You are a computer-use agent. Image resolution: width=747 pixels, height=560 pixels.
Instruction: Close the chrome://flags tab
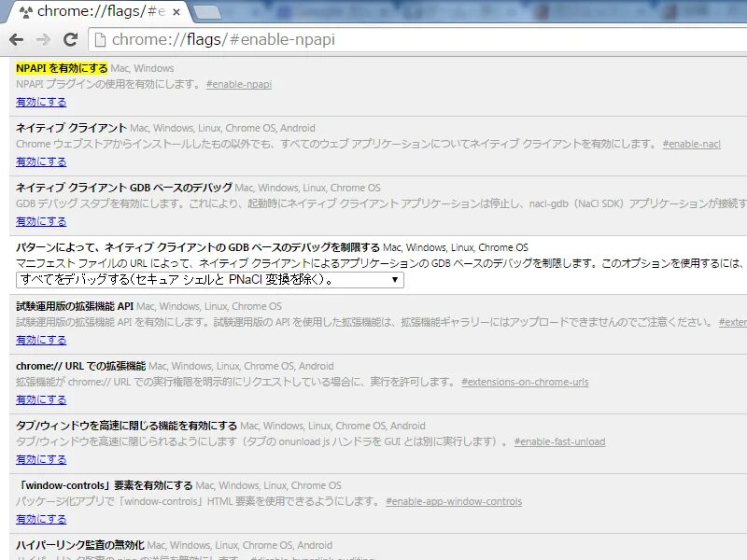tap(176, 12)
